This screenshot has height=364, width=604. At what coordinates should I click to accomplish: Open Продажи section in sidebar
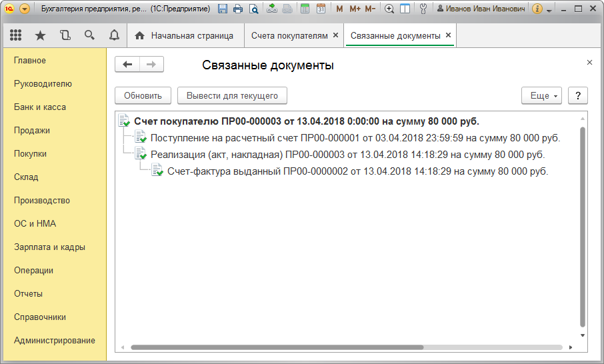(x=32, y=131)
